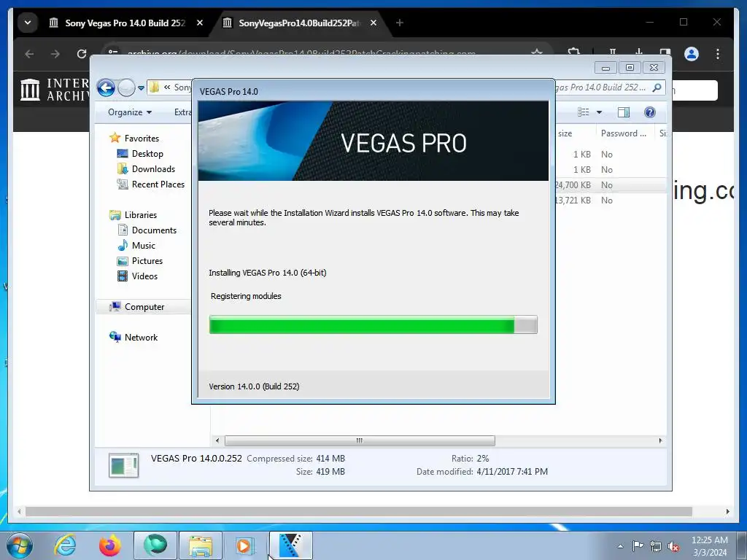
Task: Open the green browser taskbar icon
Action: click(x=155, y=545)
